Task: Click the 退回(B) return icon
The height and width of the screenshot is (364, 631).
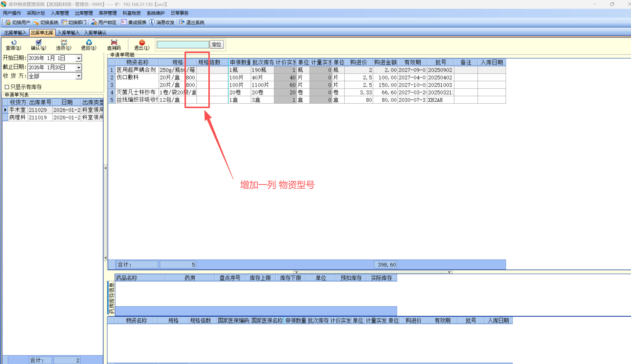Action: pyautogui.click(x=89, y=43)
